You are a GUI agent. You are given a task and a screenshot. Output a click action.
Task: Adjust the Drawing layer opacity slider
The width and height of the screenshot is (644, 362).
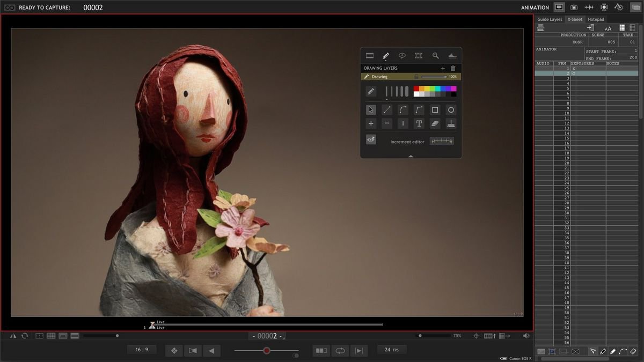click(434, 77)
